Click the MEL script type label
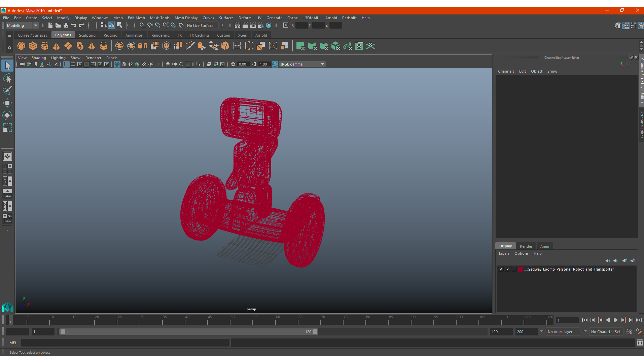Viewport: 644px width, 363px height. click(13, 343)
